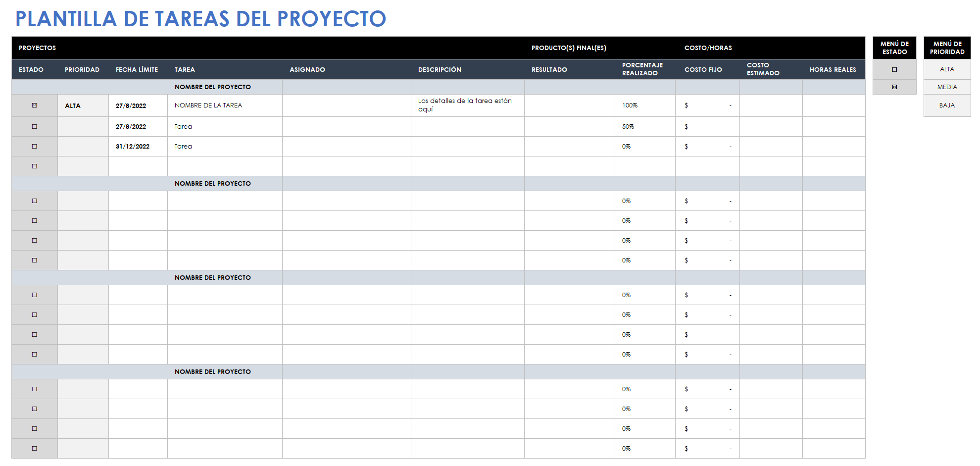The image size is (980, 466).
Task: Click the MEDIA option in MENÚ DE PRIORIDAD
Action: tap(947, 87)
